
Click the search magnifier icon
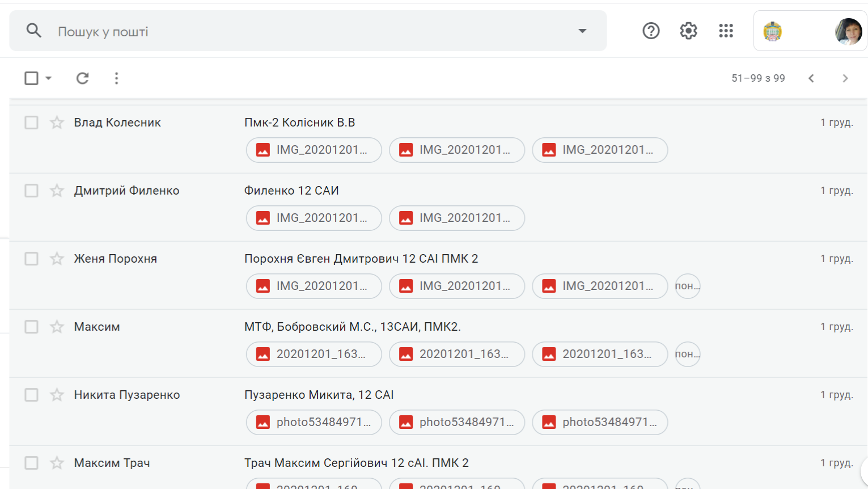(34, 31)
